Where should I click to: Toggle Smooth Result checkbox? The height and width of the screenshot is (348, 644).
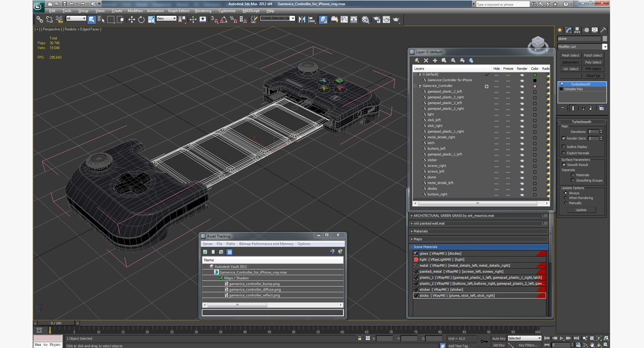564,165
